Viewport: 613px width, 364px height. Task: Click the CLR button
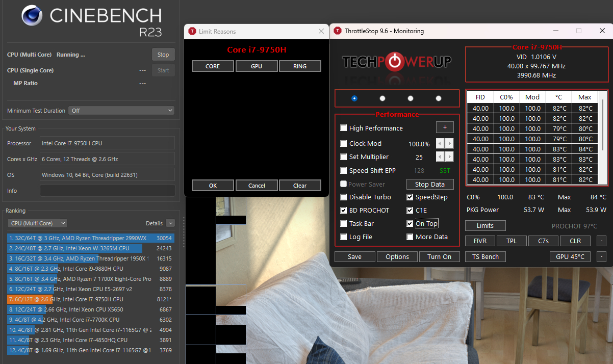575,241
